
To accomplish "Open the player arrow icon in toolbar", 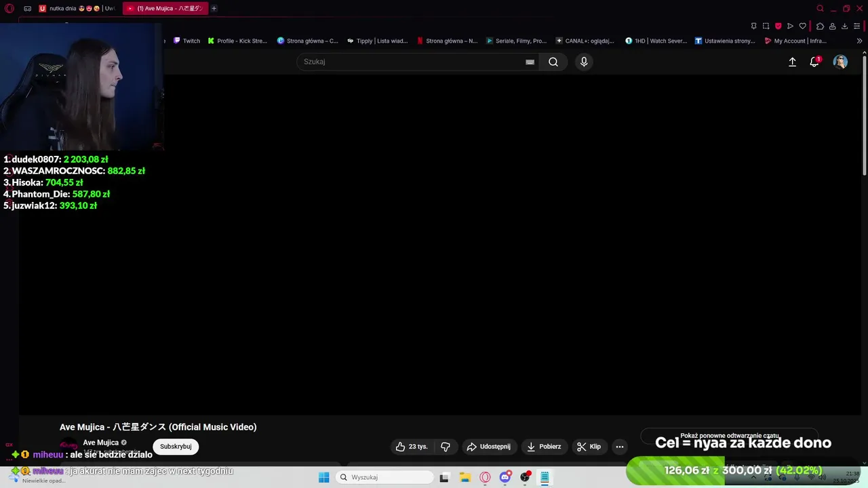I will point(790,26).
